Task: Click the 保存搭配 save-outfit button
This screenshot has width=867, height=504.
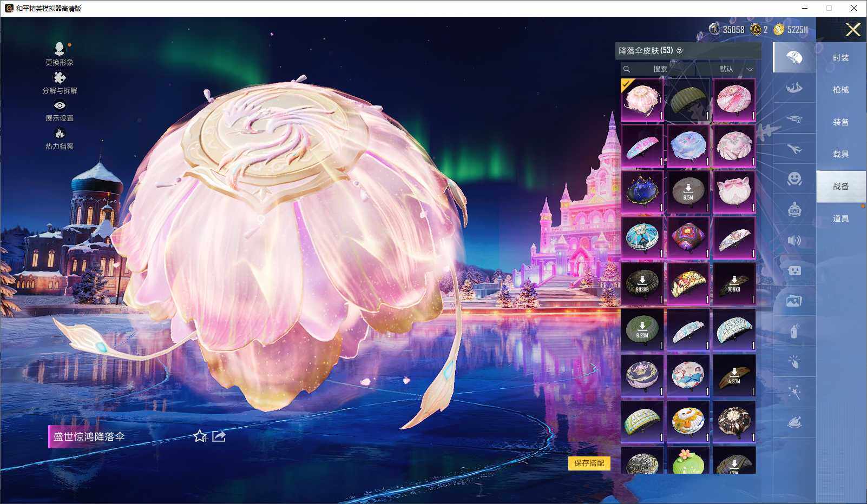Action: point(589,463)
